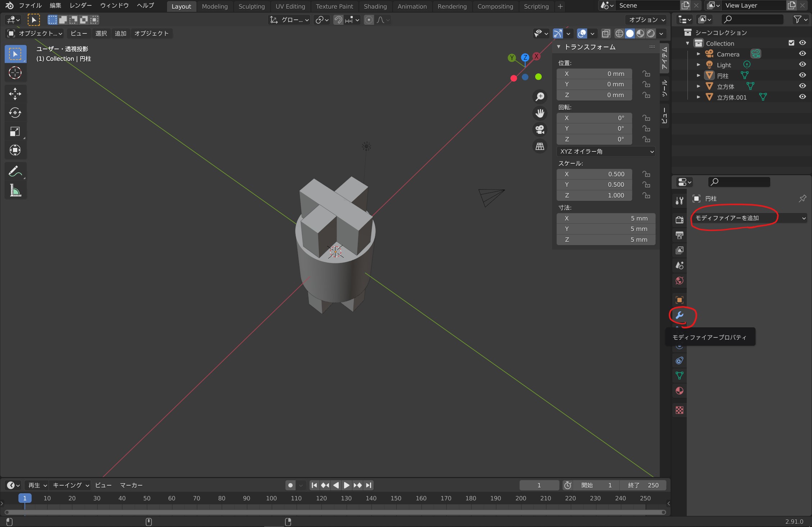The image size is (812, 527).
Task: Select the Rotate tool
Action: tap(15, 113)
